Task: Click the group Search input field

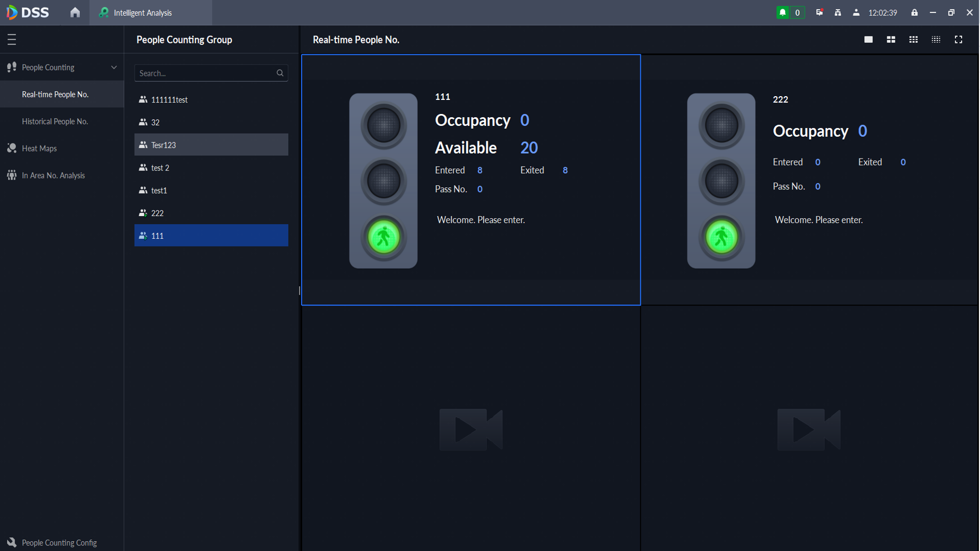Action: point(205,73)
